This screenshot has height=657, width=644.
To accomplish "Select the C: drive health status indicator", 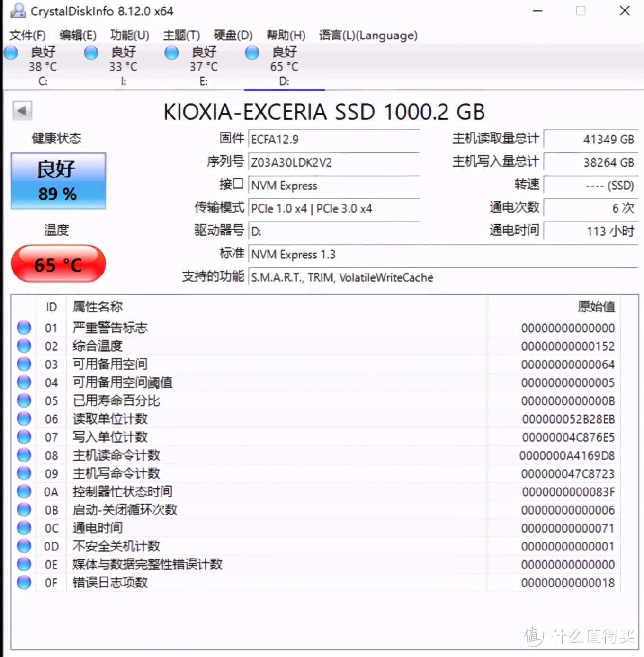I will pyautogui.click(x=10, y=53).
